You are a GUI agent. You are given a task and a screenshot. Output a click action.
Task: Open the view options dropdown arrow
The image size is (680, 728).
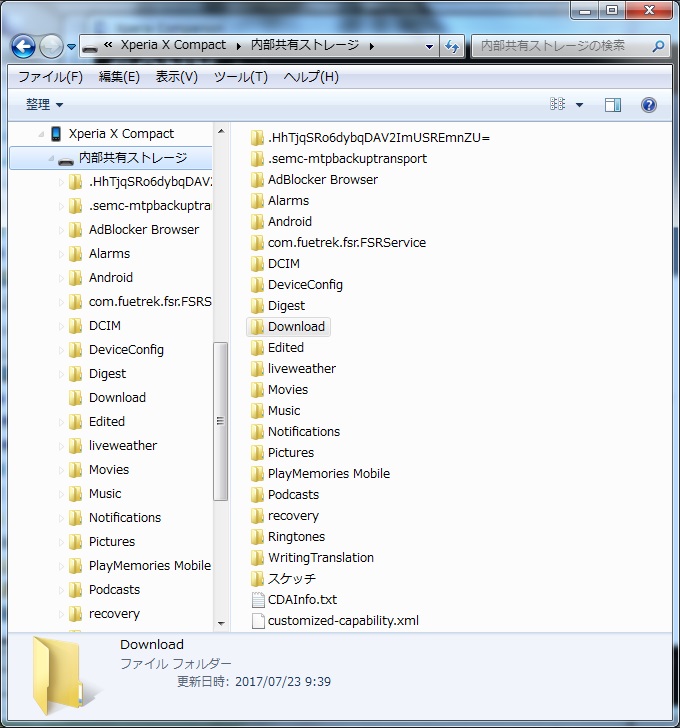click(579, 105)
